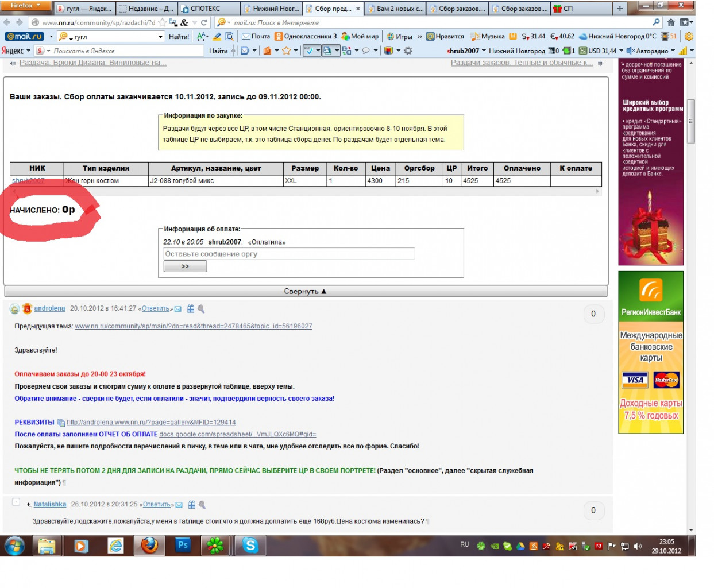Image resolution: width=714 pixels, height=588 pixels.
Task: Open Одноклассники toolbar shortcut
Action: [306, 36]
